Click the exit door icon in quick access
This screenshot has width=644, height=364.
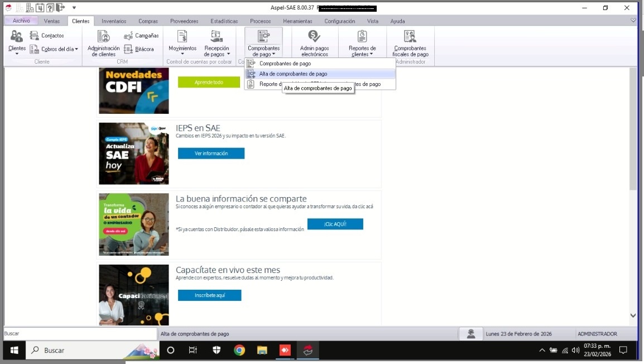60,7
